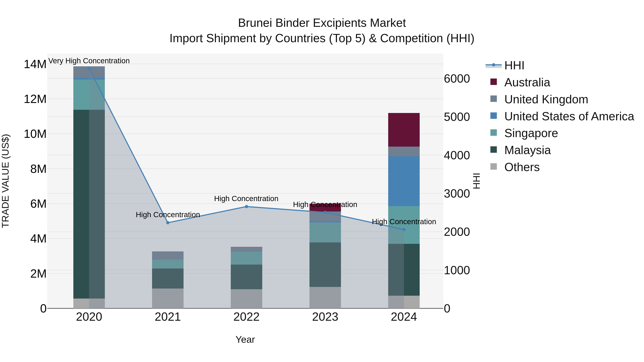Click the 'Year' axis title

(x=245, y=339)
